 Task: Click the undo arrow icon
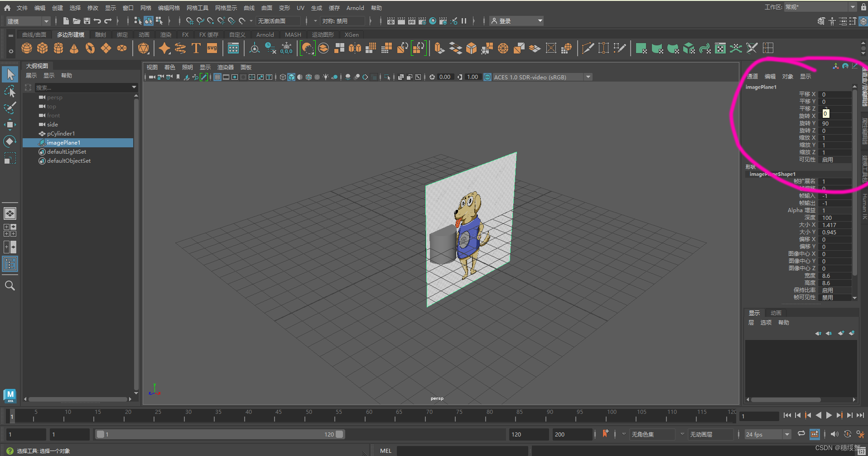97,21
